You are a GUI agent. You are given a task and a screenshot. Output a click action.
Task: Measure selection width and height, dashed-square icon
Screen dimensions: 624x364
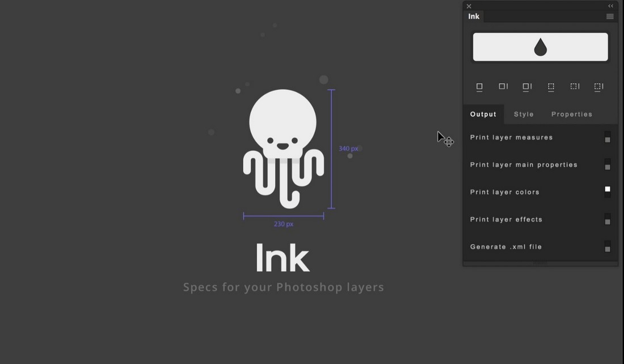pos(598,87)
